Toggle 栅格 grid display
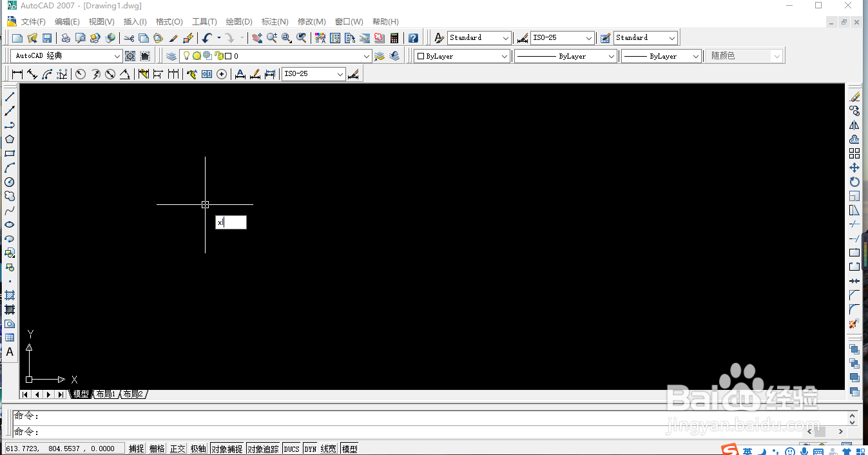This screenshot has height=455, width=868. 157,449
